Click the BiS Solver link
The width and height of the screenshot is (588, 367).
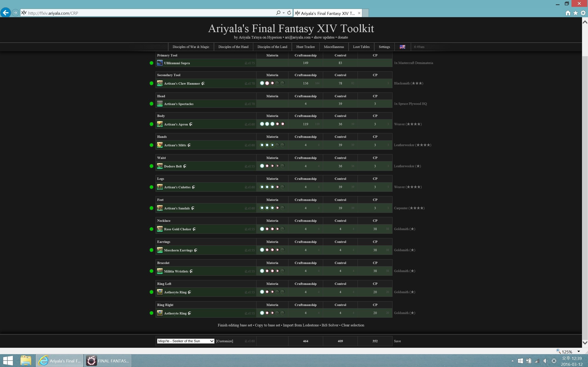(330, 325)
